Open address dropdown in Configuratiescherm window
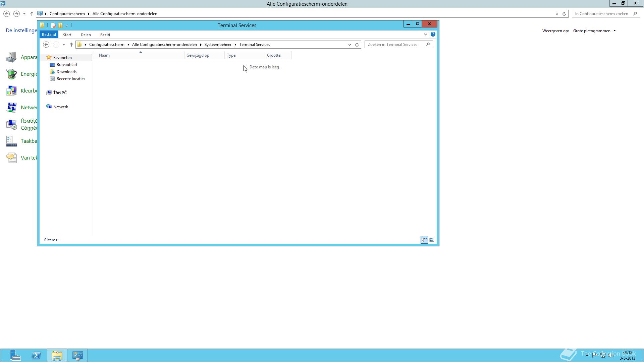This screenshot has width=644, height=362. [x=557, y=14]
